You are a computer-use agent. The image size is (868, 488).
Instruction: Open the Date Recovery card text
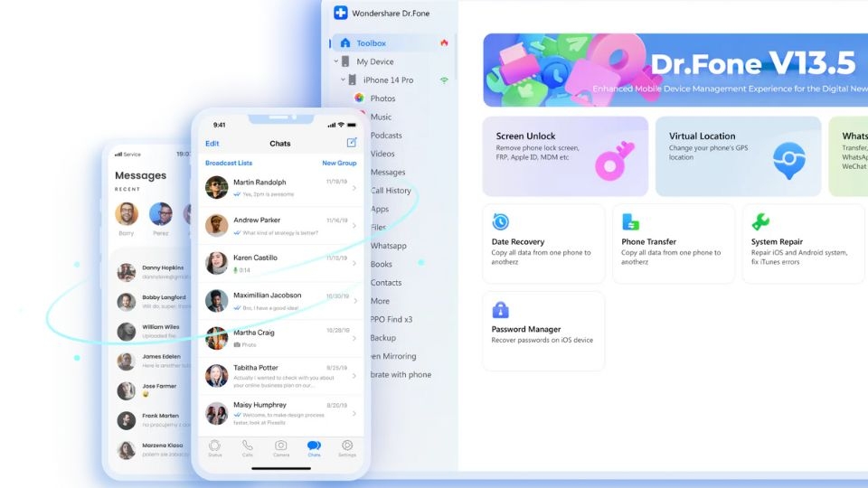pyautogui.click(x=542, y=252)
